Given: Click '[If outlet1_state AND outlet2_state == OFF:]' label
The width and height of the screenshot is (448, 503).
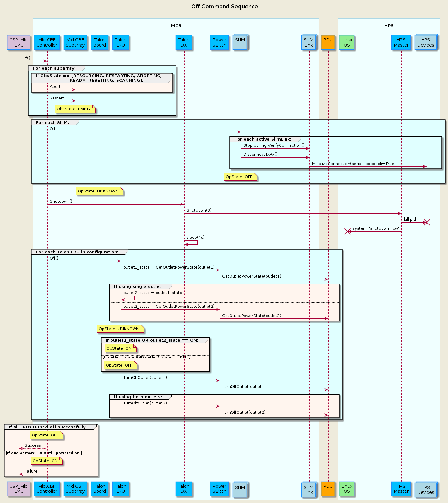Looking at the screenshot, I should click(146, 357).
